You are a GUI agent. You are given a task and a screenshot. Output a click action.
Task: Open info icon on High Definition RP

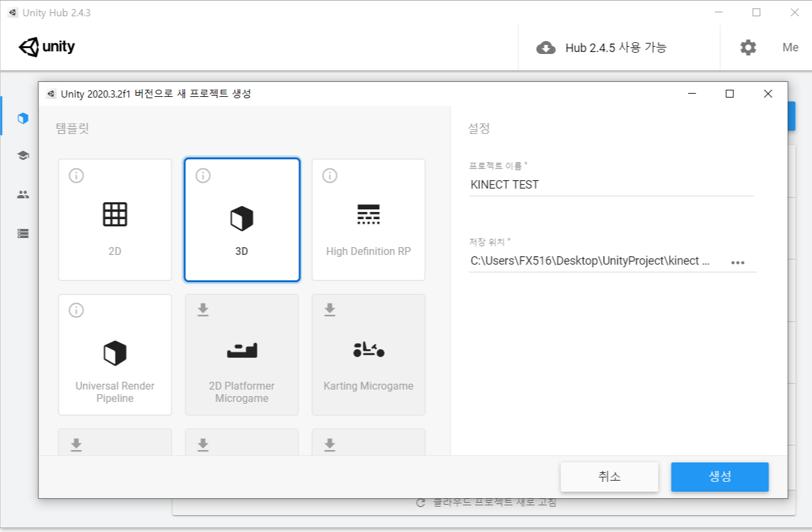point(330,176)
